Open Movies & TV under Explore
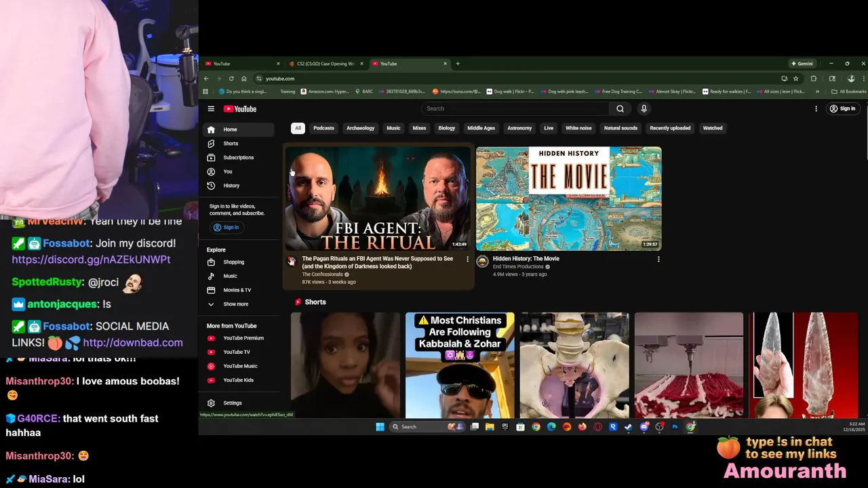The width and height of the screenshot is (868, 488). (238, 290)
